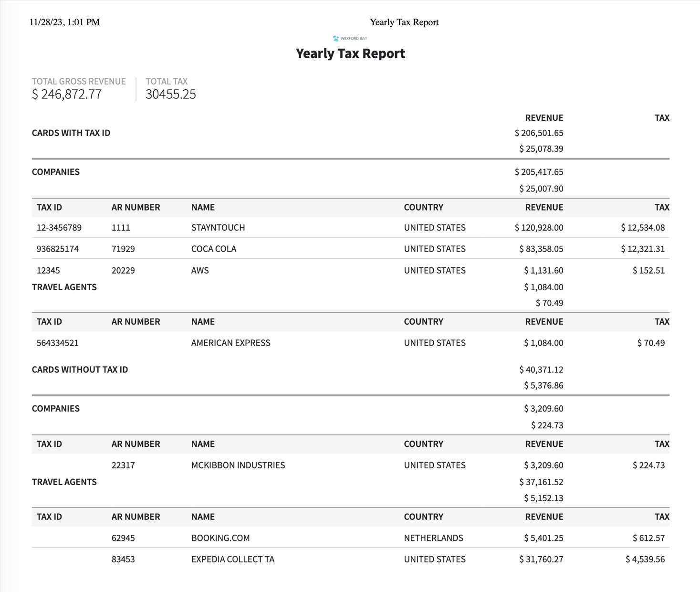Select MCKIBBON INDUSTRIES row tax $ 224.73
This screenshot has width=700, height=592.
pyautogui.click(x=648, y=465)
